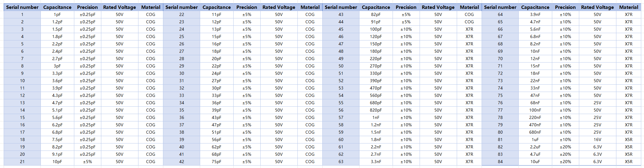Click the ±20% precision in the 10uF row
This screenshot has height=168, width=644.
(565, 162)
